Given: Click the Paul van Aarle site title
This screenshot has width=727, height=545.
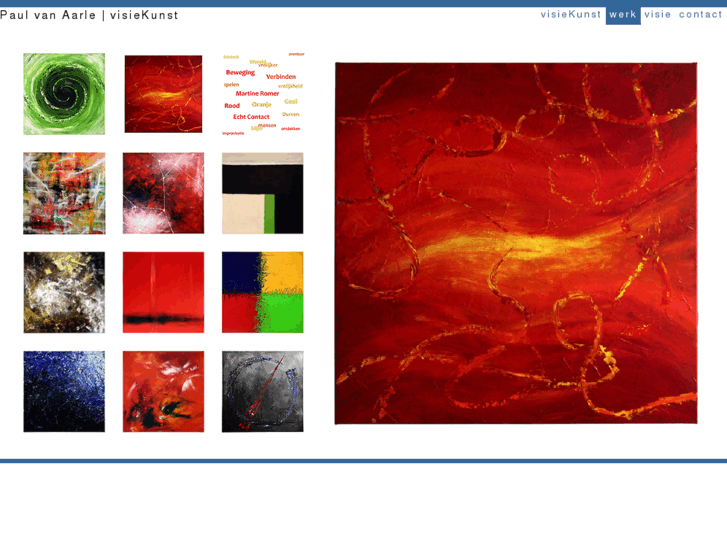Looking at the screenshot, I should click(x=89, y=15).
